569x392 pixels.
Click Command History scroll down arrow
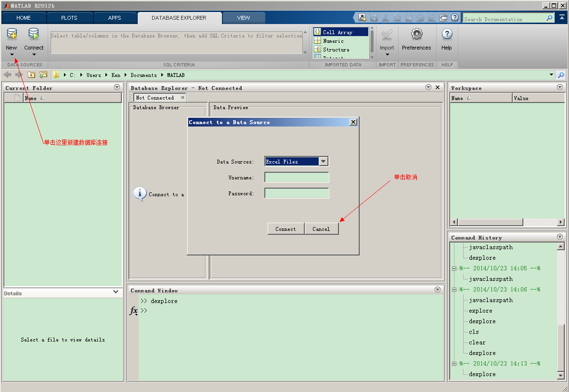tap(561, 375)
